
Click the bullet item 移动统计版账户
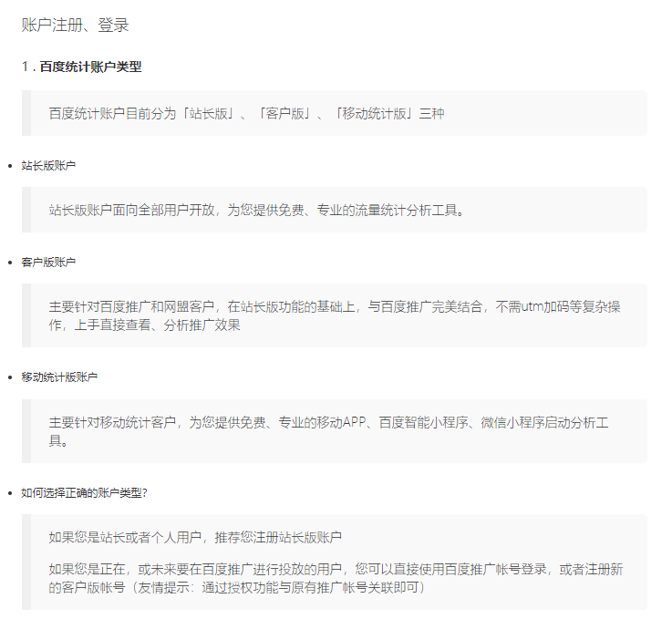(x=59, y=377)
